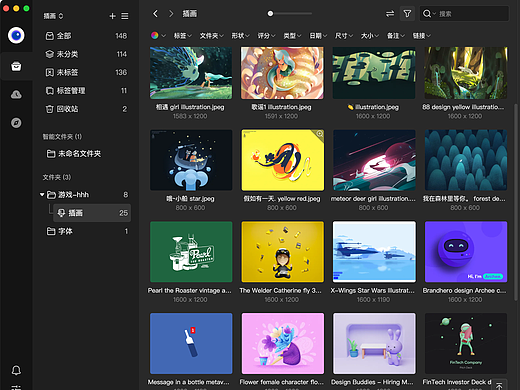Open the 链接 filter dropdown

coord(421,35)
